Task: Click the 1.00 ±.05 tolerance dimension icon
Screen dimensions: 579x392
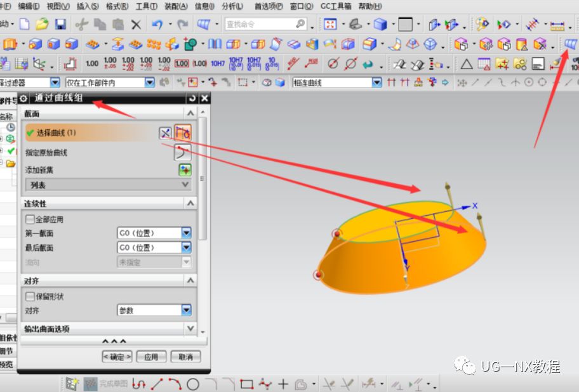Action: point(110,63)
